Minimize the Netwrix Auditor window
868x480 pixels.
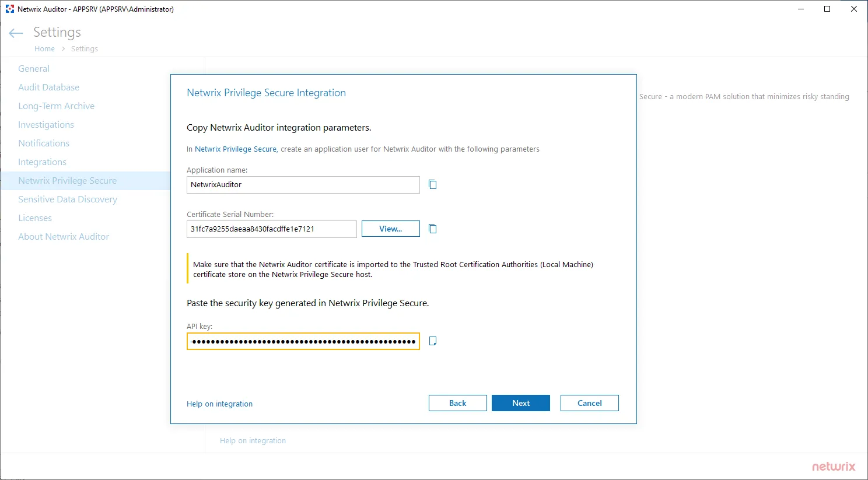click(801, 9)
